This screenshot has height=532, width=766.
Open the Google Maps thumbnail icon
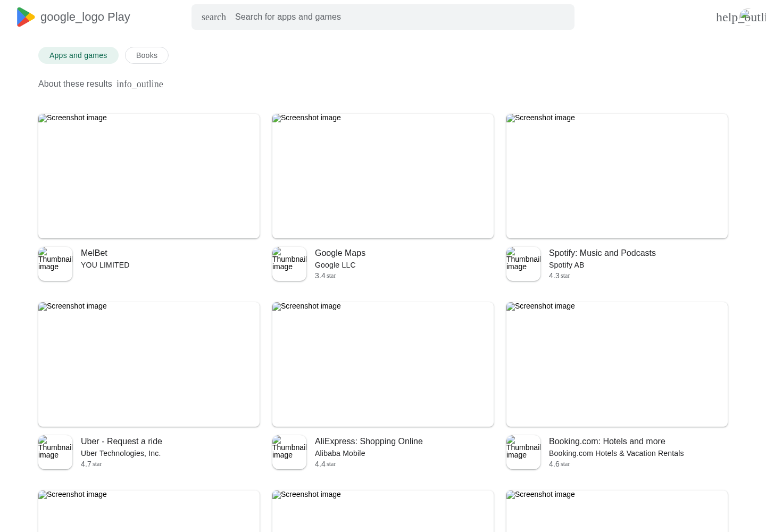point(289,264)
